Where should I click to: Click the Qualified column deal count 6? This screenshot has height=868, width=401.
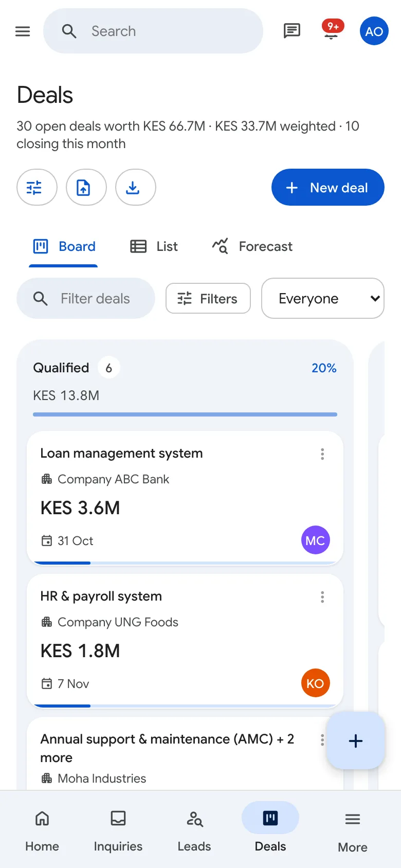coord(109,368)
